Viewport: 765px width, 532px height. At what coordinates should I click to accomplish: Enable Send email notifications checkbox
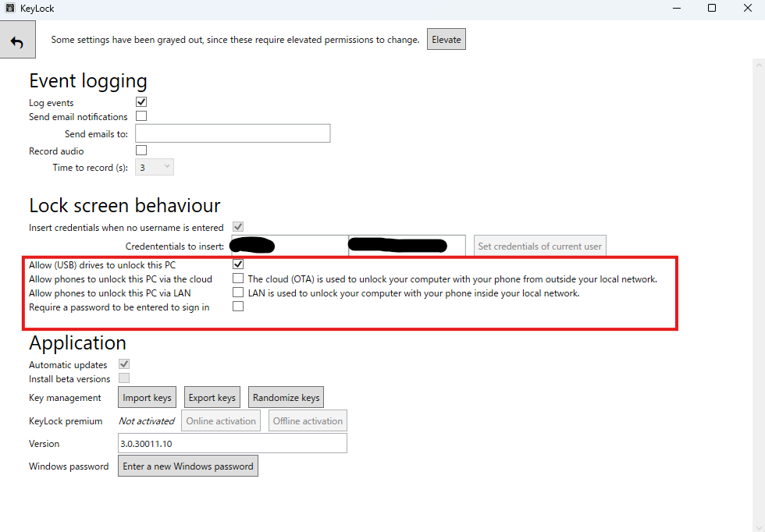coord(141,116)
